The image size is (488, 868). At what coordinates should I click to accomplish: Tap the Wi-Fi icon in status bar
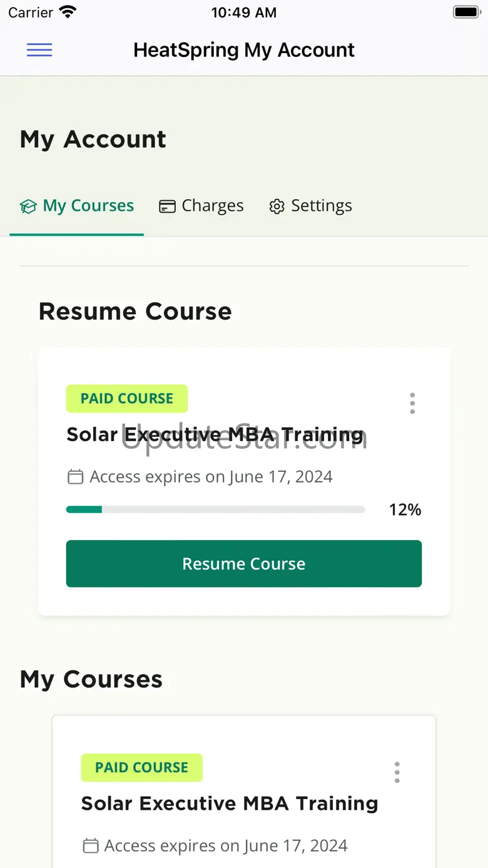coord(67,12)
